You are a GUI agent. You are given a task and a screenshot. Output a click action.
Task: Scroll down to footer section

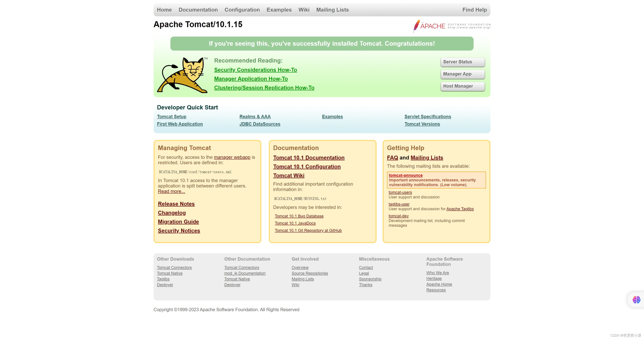click(x=322, y=275)
